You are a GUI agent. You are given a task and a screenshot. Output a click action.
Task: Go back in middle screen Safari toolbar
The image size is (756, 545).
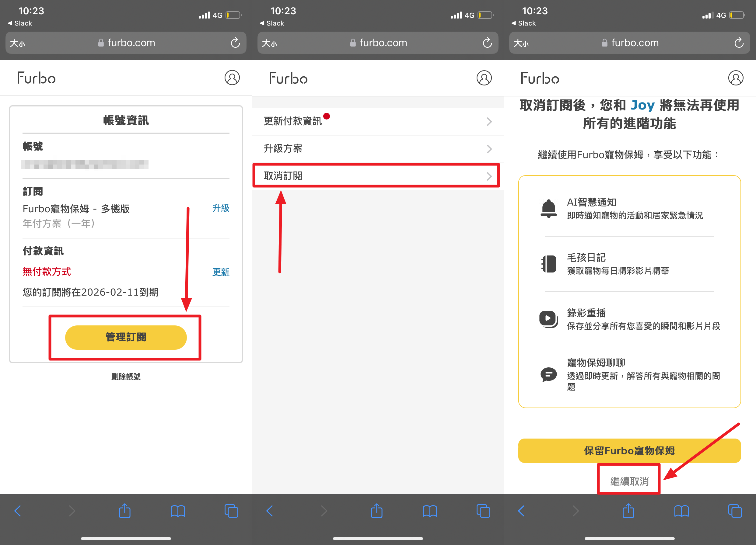(270, 511)
